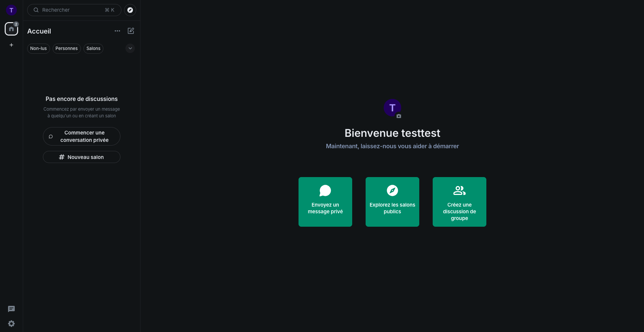Viewport: 644px width, 332px height.
Task: Open Accueil options three-dot menu
Action: coord(117,31)
